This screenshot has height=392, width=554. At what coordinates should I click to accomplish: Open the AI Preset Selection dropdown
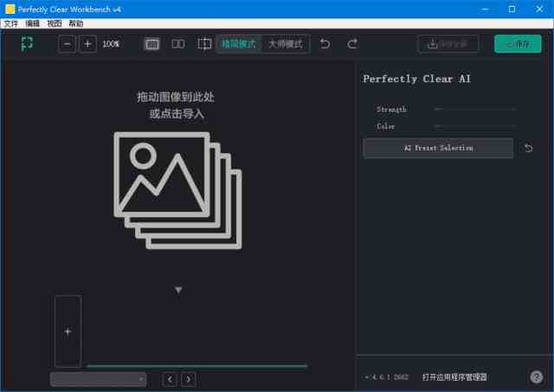point(438,148)
